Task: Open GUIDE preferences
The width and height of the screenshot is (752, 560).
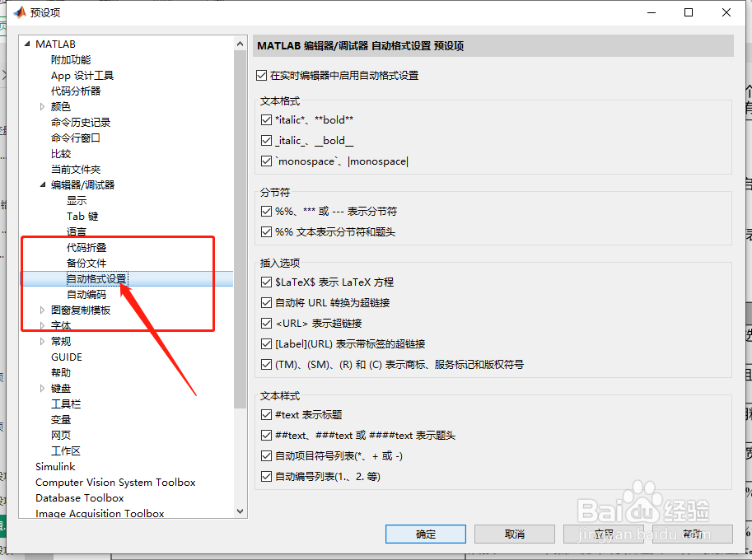Action: point(67,357)
